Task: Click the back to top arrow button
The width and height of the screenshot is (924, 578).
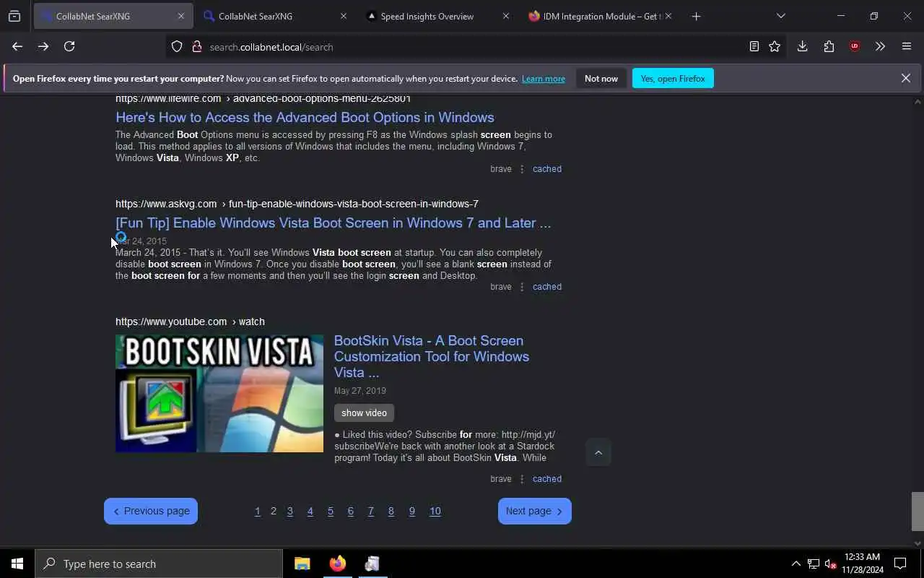Action: pyautogui.click(x=598, y=452)
